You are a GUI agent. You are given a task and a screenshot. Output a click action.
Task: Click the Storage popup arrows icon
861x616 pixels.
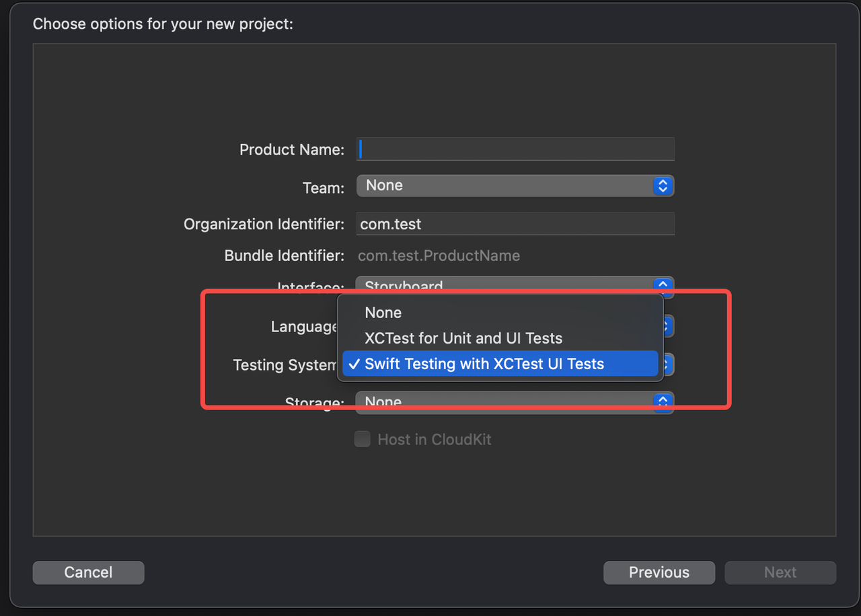pyautogui.click(x=663, y=401)
